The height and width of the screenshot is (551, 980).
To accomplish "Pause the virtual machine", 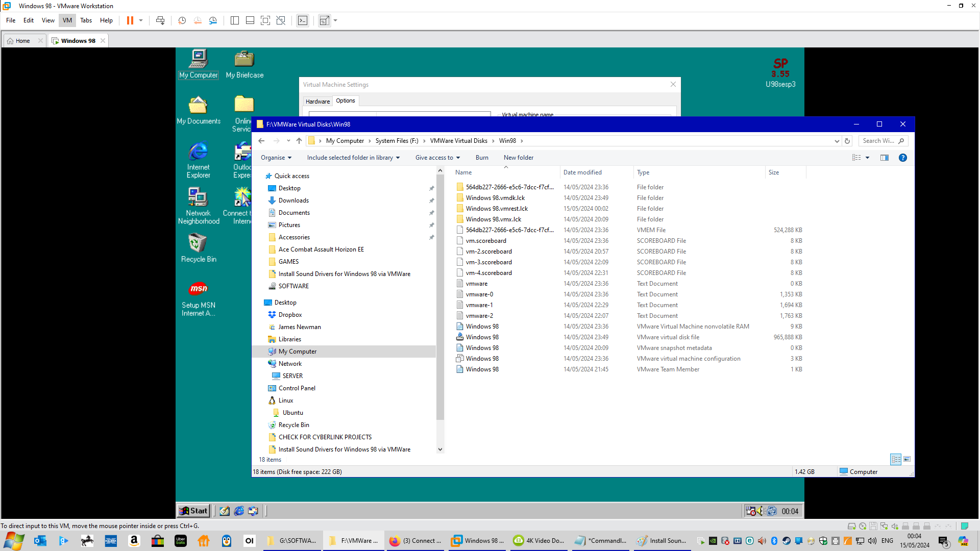I will (130, 20).
